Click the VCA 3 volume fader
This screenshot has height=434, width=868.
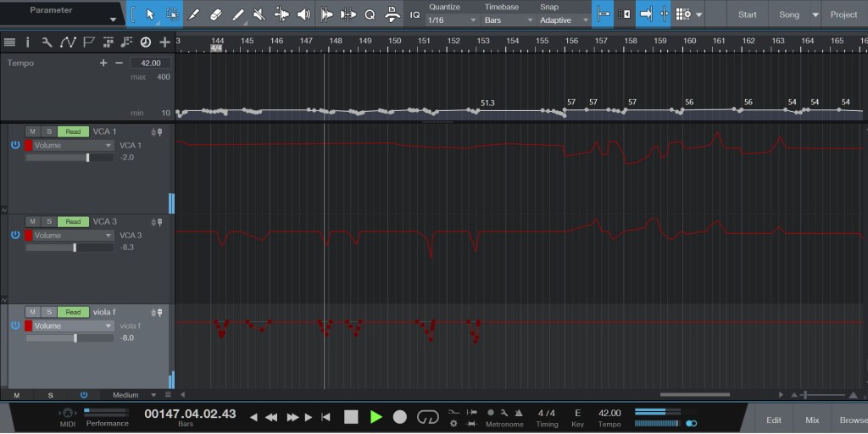coord(75,248)
